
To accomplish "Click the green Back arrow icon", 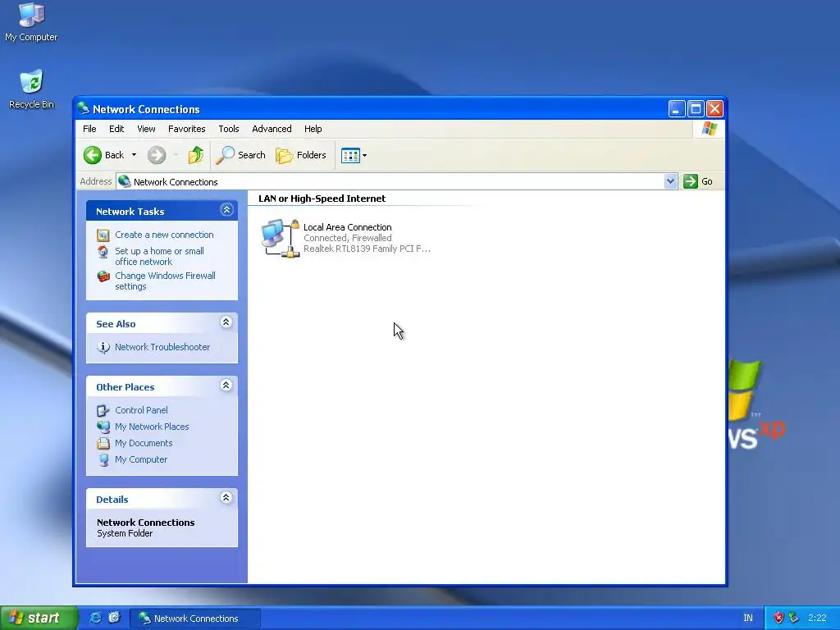I will point(92,155).
